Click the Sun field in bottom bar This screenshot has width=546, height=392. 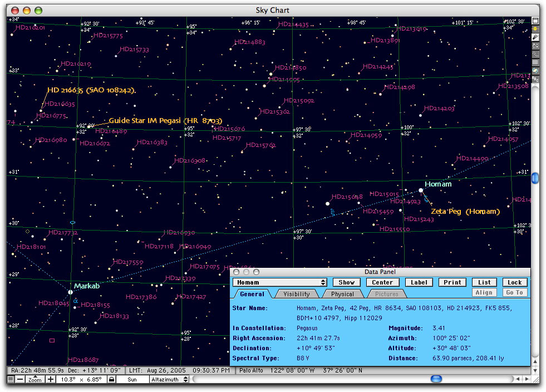click(132, 379)
